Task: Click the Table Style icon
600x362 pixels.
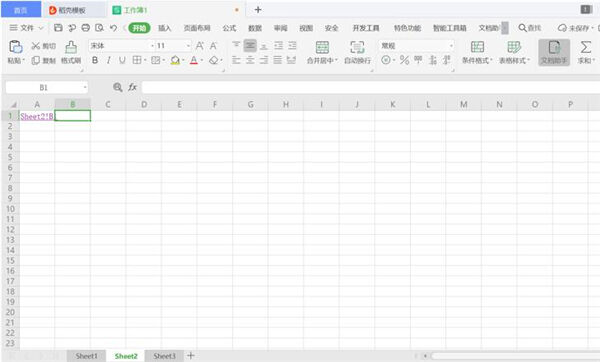Action: pyautogui.click(x=514, y=47)
